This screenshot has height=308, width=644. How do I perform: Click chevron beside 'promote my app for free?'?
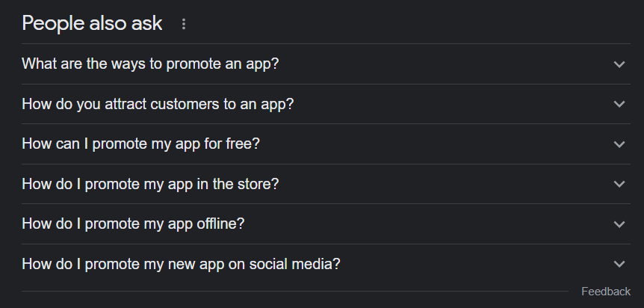point(619,144)
